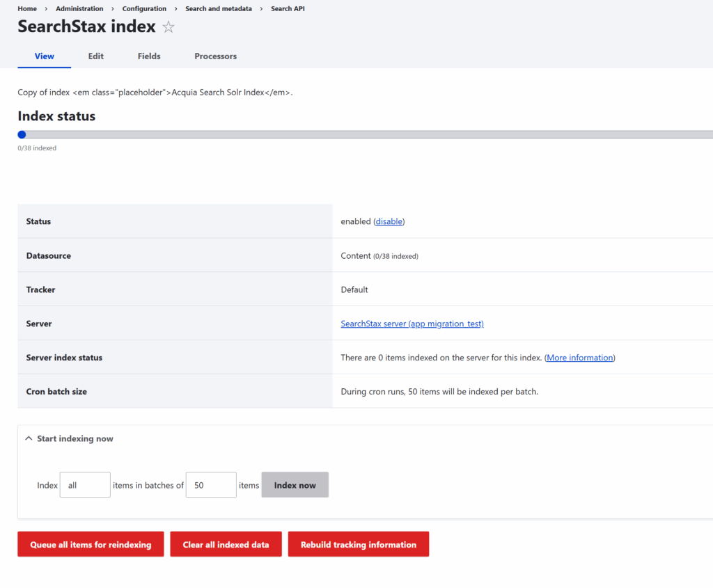Click the 'Copy of index' description text
Image resolution: width=713 pixels, height=588 pixels.
click(155, 93)
